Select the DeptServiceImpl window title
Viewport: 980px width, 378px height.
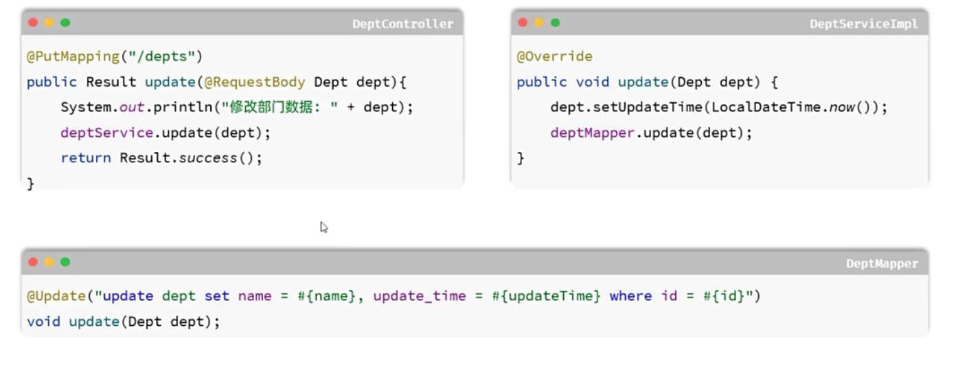[864, 24]
